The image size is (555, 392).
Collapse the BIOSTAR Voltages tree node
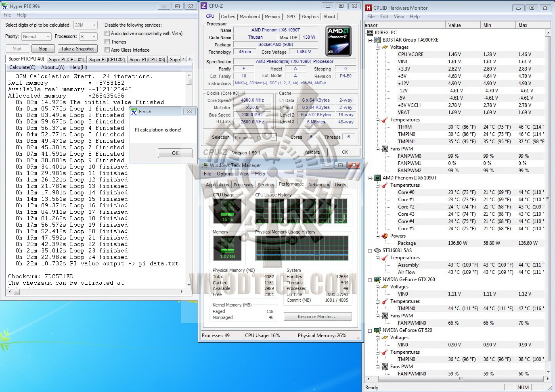pos(377,47)
